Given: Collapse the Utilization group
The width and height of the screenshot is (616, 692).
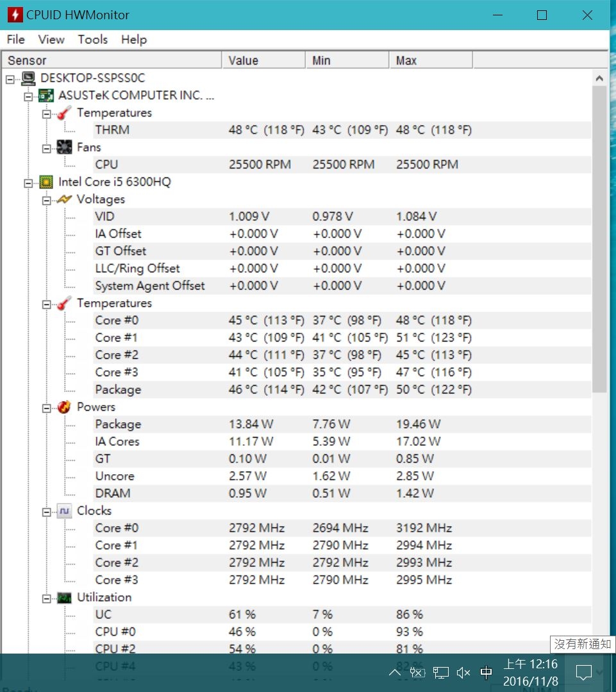Looking at the screenshot, I should pos(46,599).
